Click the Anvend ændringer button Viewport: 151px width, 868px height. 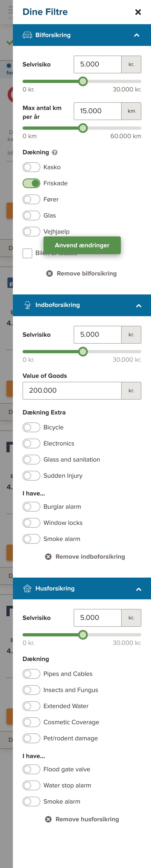(82, 245)
